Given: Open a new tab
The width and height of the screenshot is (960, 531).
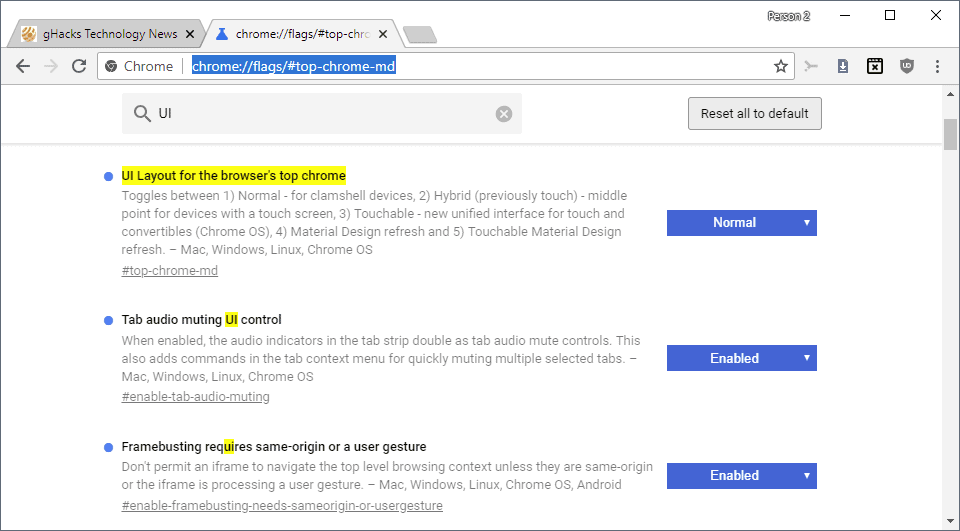Looking at the screenshot, I should click(x=420, y=35).
